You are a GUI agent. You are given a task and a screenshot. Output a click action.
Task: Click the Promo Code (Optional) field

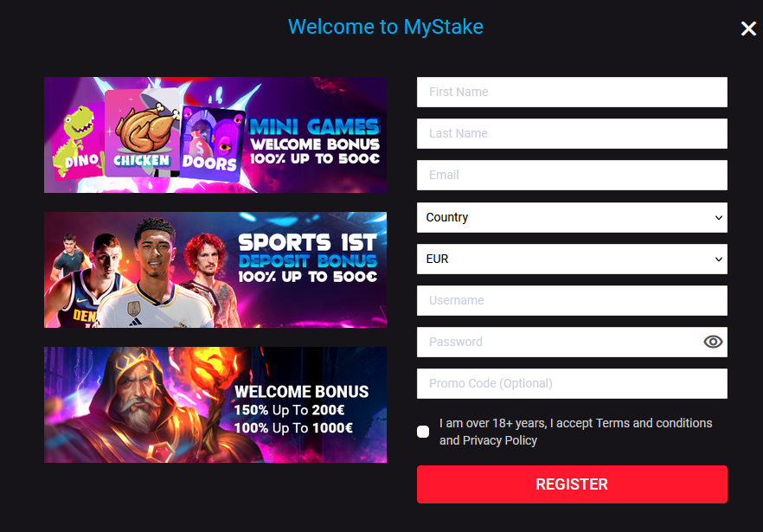(572, 383)
